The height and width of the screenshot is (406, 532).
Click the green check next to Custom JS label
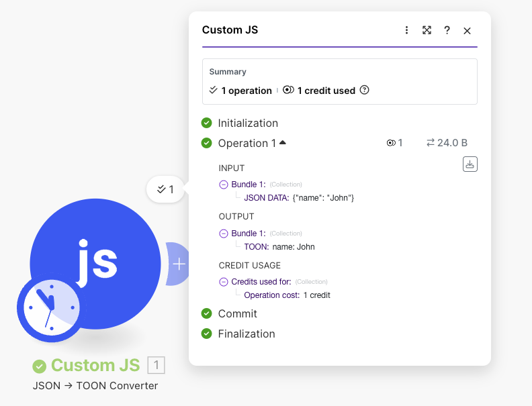click(x=40, y=366)
